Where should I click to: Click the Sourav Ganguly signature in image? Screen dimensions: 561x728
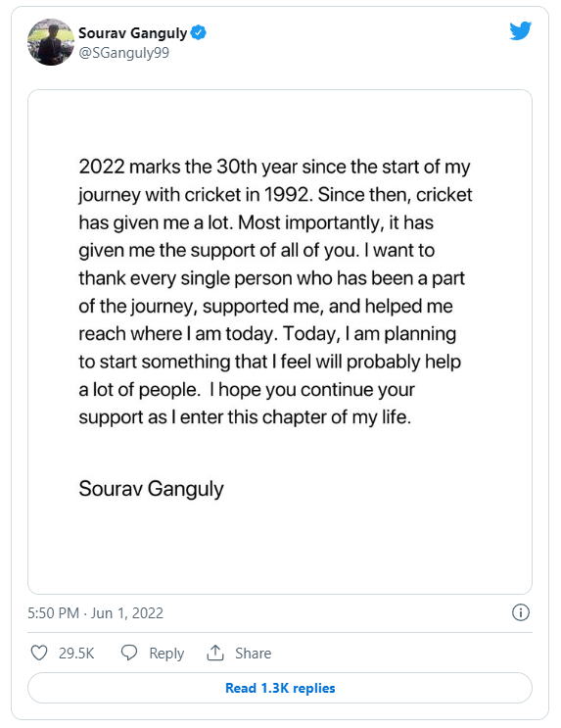[152, 489]
